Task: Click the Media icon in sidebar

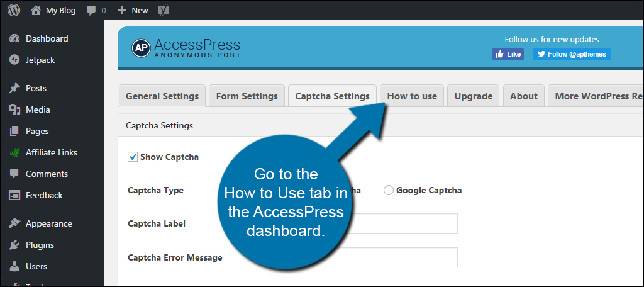Action: (x=14, y=110)
